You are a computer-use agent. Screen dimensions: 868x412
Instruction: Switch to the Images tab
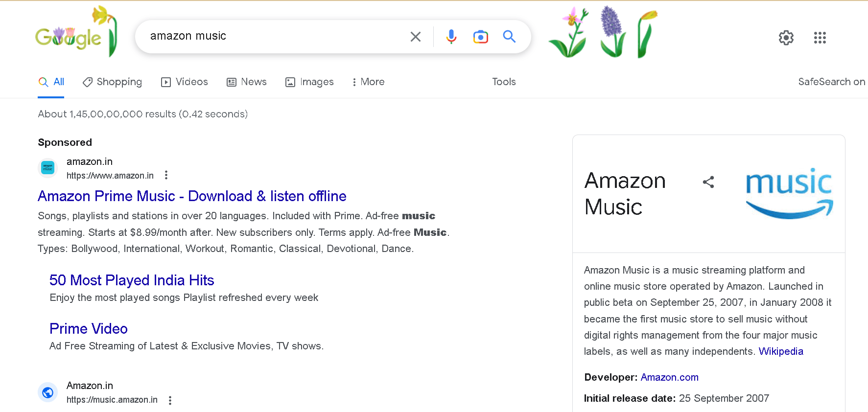click(309, 82)
